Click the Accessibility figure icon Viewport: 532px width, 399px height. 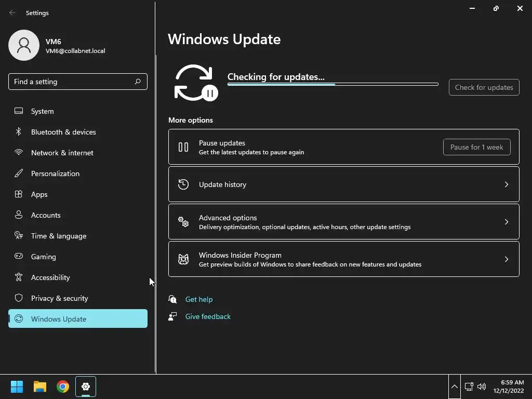tap(19, 277)
